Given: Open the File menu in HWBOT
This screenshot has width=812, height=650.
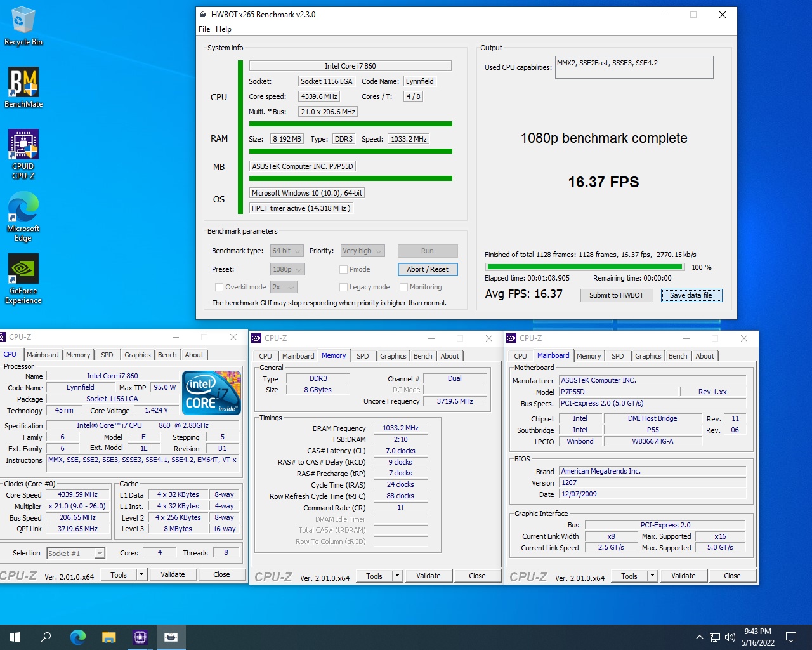Looking at the screenshot, I should tap(204, 29).
